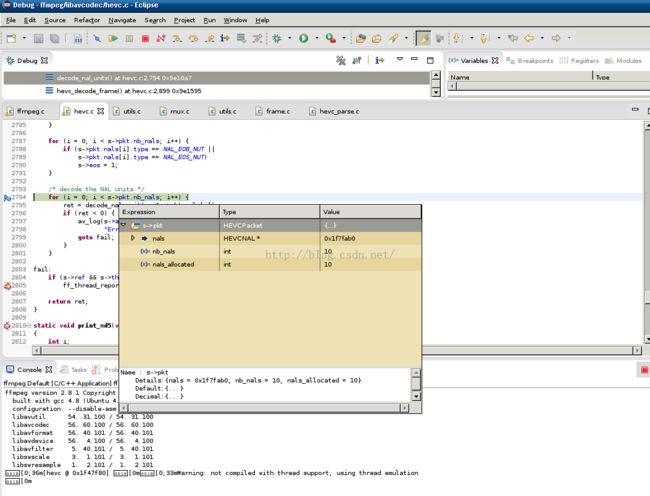
Task: Toggle Instruction Stepping Mode in main toolbar
Action: pyautogui.click(x=225, y=39)
